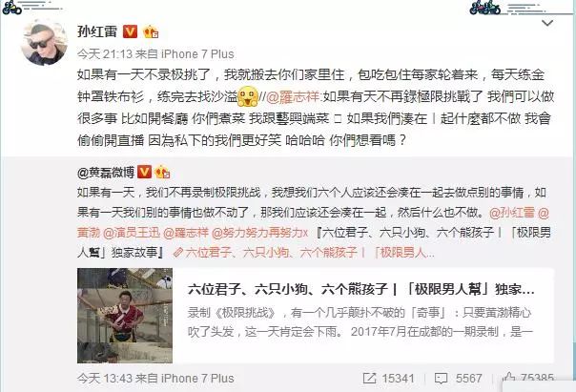
Task: Click the comment icon showing 5567
Action: click(x=441, y=379)
